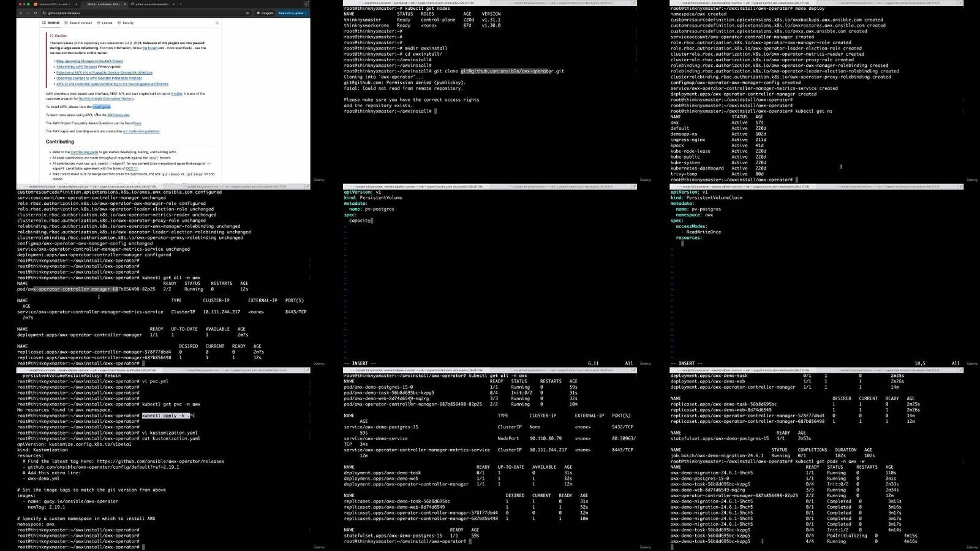Click 'capacity:' line in PersistentVolume editor
980x551 pixels.
360,221
